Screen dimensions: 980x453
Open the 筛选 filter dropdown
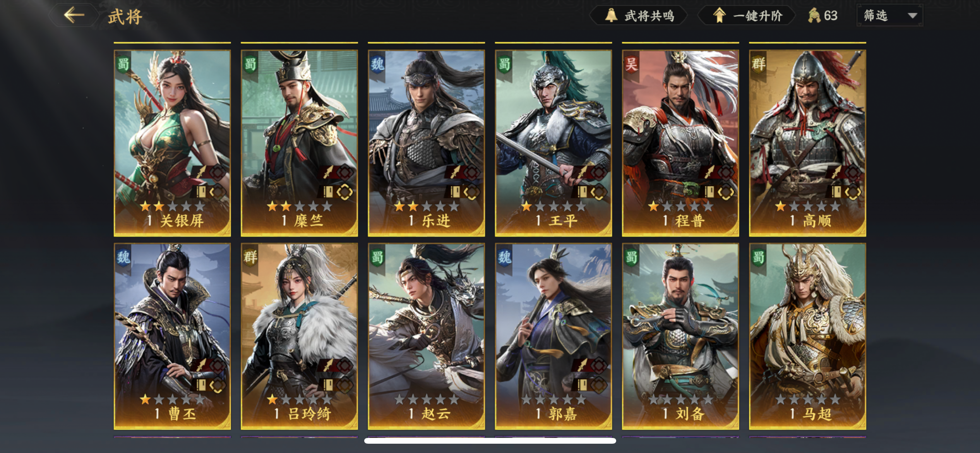click(x=890, y=15)
